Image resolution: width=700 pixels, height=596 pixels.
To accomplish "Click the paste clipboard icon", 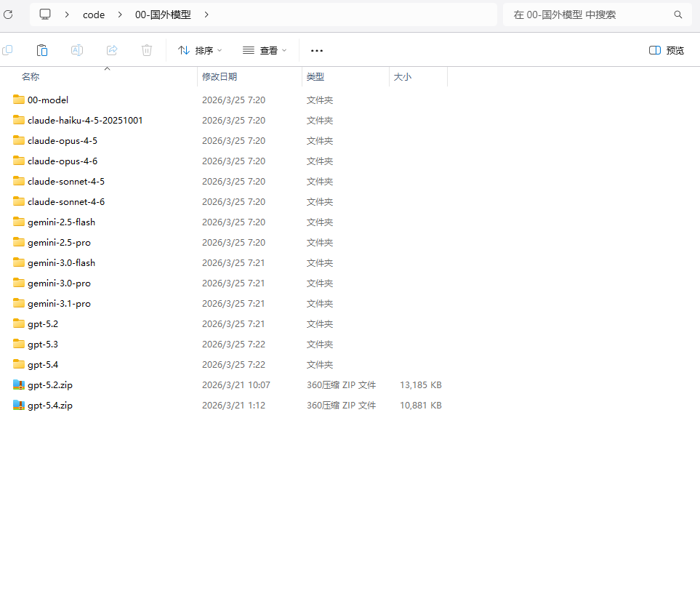I will (x=42, y=50).
